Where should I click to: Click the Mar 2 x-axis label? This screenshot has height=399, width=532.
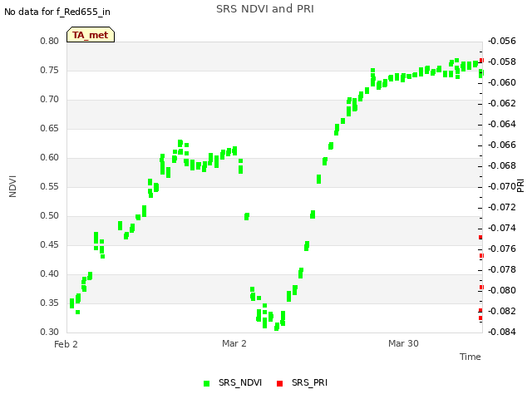pos(234,343)
